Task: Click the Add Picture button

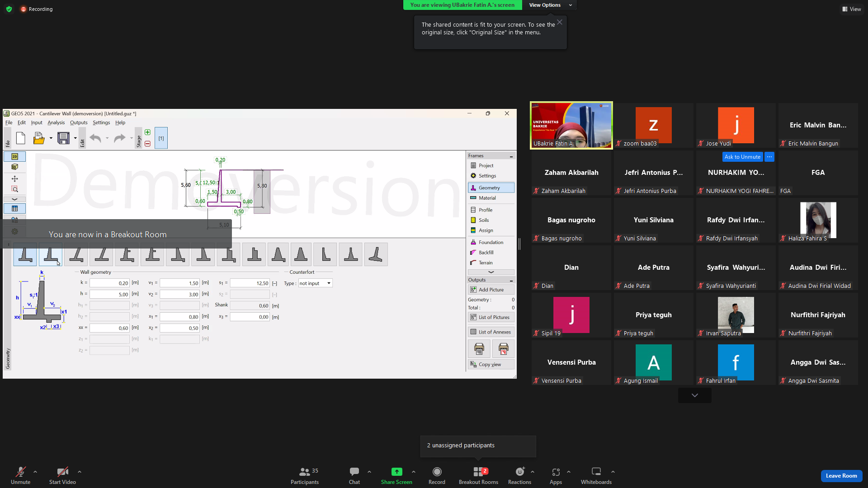Action: point(491,290)
